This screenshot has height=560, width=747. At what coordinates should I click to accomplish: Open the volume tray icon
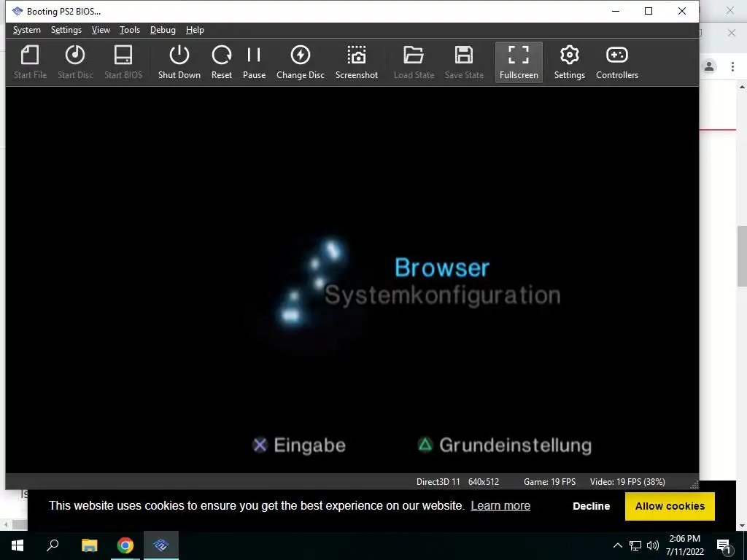(x=653, y=545)
